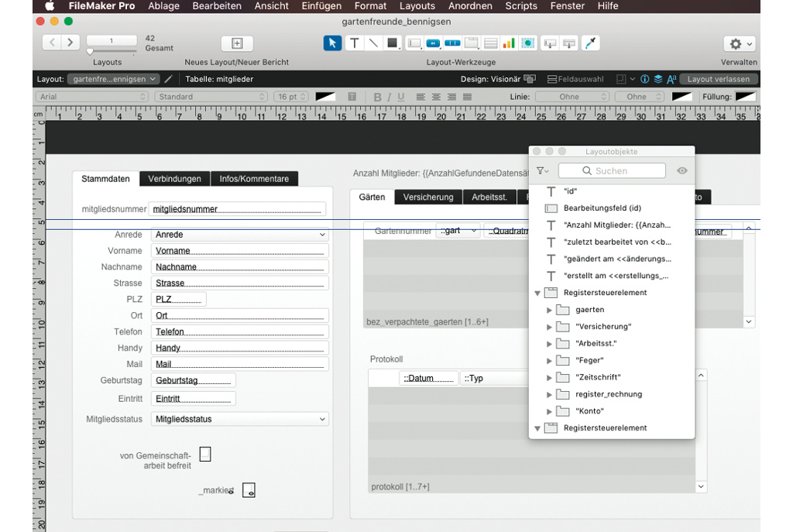This screenshot has height=532, width=793.
Task: Expand the "Versicherung" tree folder
Action: coord(550,327)
